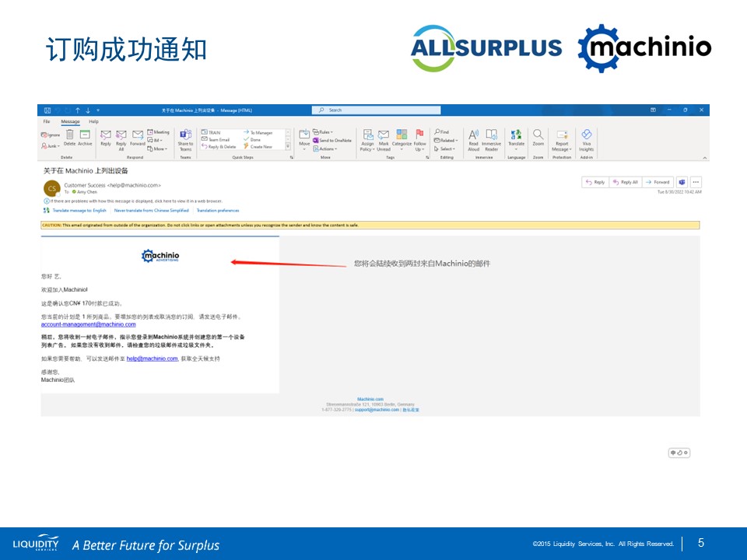Open the File menu
The height and width of the screenshot is (560, 747).
coord(47,121)
